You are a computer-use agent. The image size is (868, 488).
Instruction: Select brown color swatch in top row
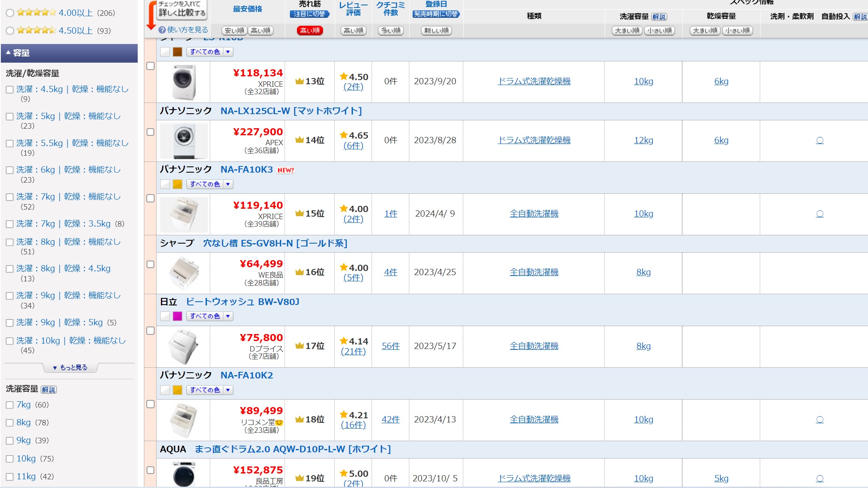pyautogui.click(x=177, y=52)
